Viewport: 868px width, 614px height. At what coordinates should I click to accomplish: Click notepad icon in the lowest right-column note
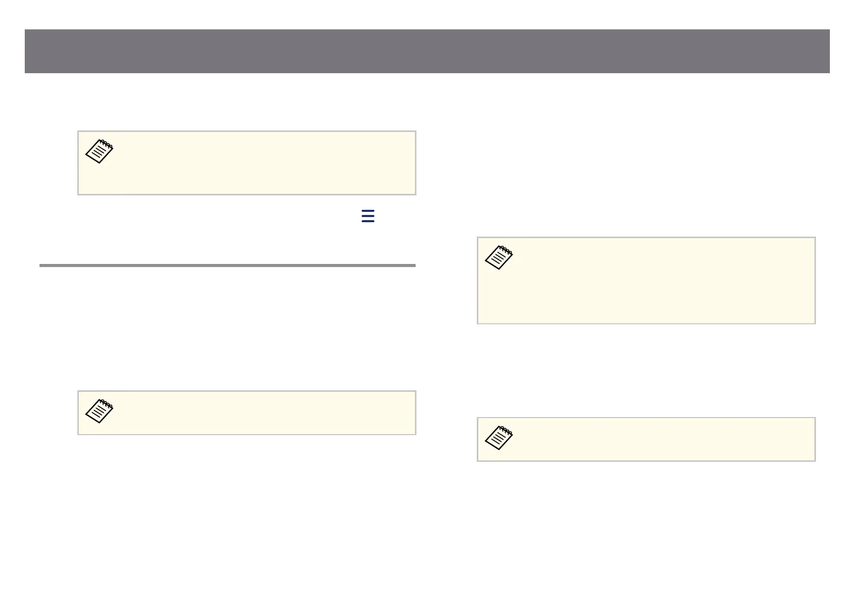[499, 438]
